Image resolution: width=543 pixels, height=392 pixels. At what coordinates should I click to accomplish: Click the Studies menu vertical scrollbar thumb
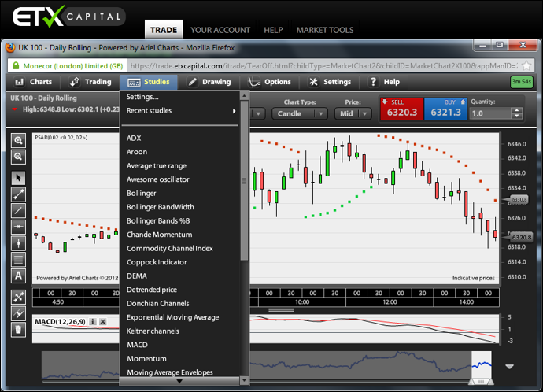pyautogui.click(x=244, y=180)
